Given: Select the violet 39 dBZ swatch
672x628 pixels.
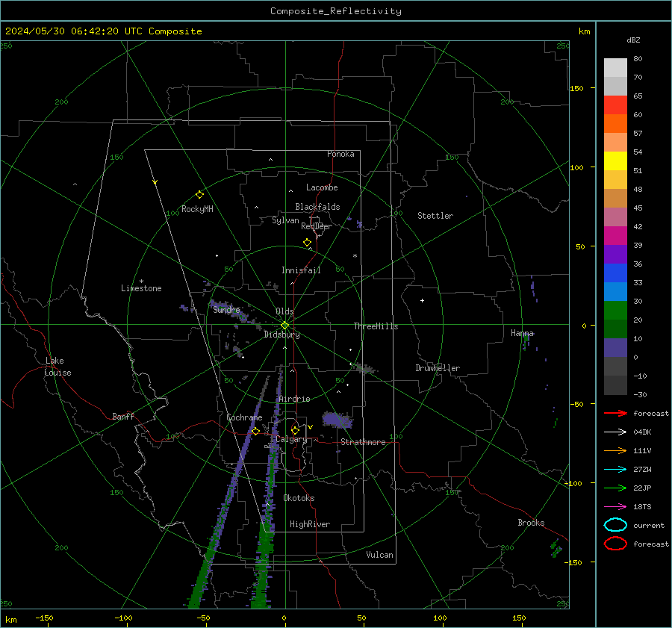Looking at the screenshot, I should (615, 254).
